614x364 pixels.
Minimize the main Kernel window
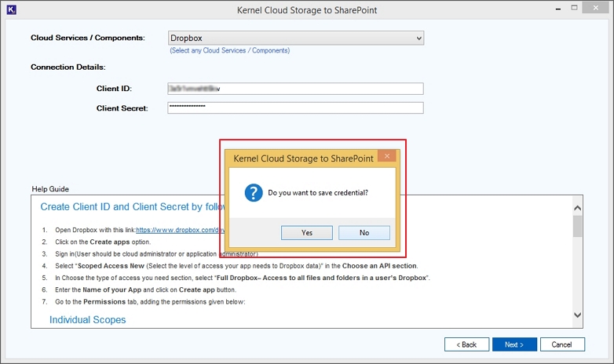pos(557,9)
